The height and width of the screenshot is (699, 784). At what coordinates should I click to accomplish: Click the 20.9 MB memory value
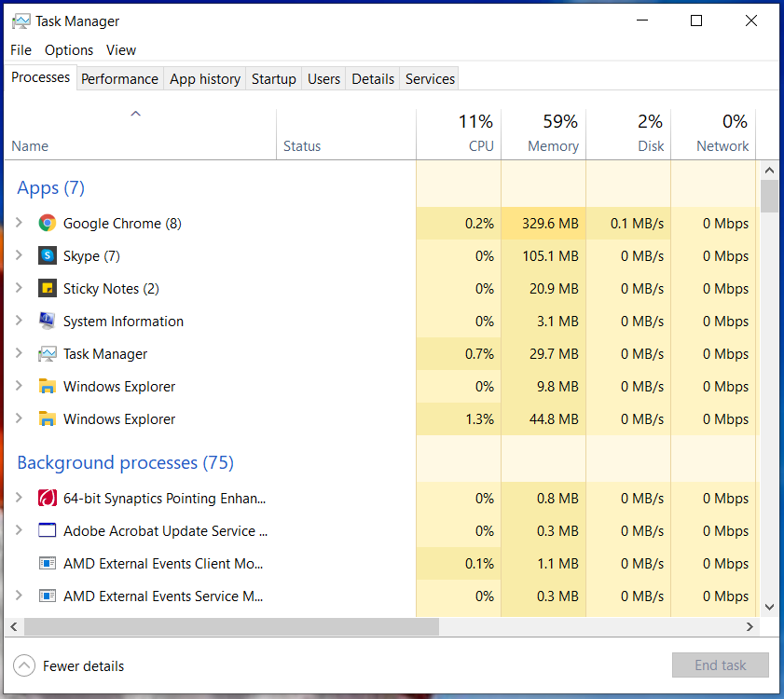pos(554,289)
